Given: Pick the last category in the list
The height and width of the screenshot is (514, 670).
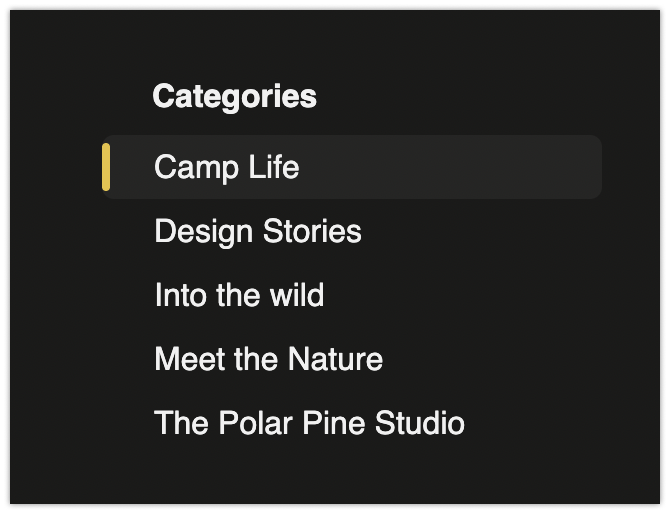Looking at the screenshot, I should [309, 423].
